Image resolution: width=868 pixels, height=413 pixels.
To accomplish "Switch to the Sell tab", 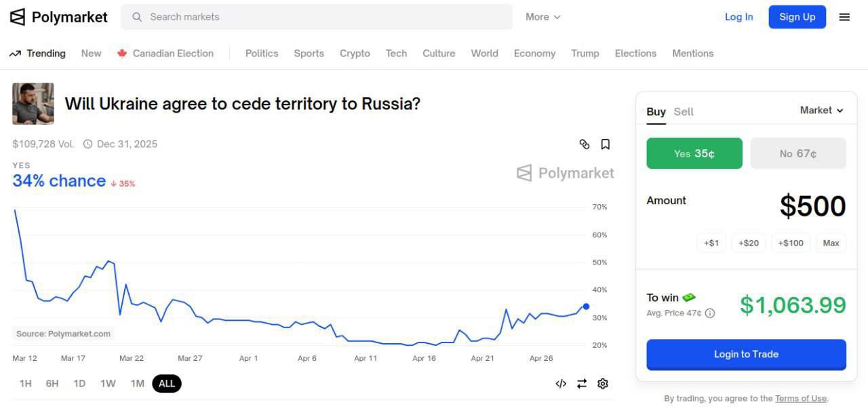I will [x=684, y=112].
